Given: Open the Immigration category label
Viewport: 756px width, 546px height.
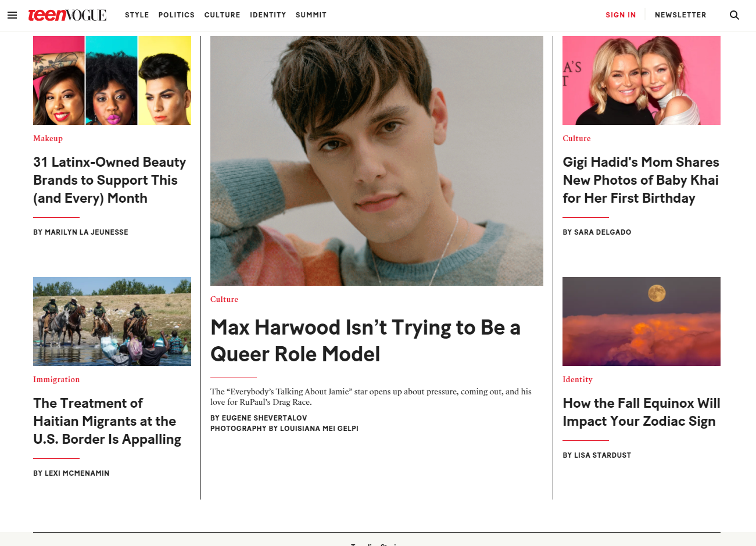Looking at the screenshot, I should [56, 379].
